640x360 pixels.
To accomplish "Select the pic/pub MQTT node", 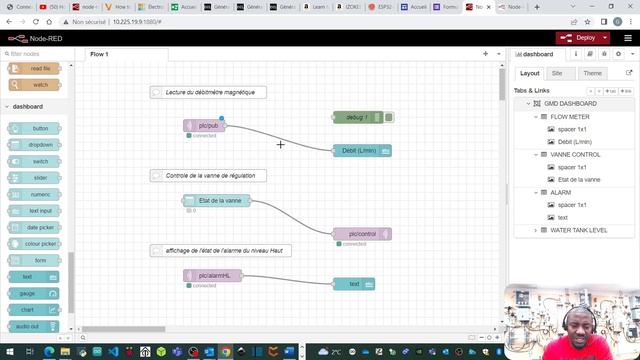I will pos(204,126).
